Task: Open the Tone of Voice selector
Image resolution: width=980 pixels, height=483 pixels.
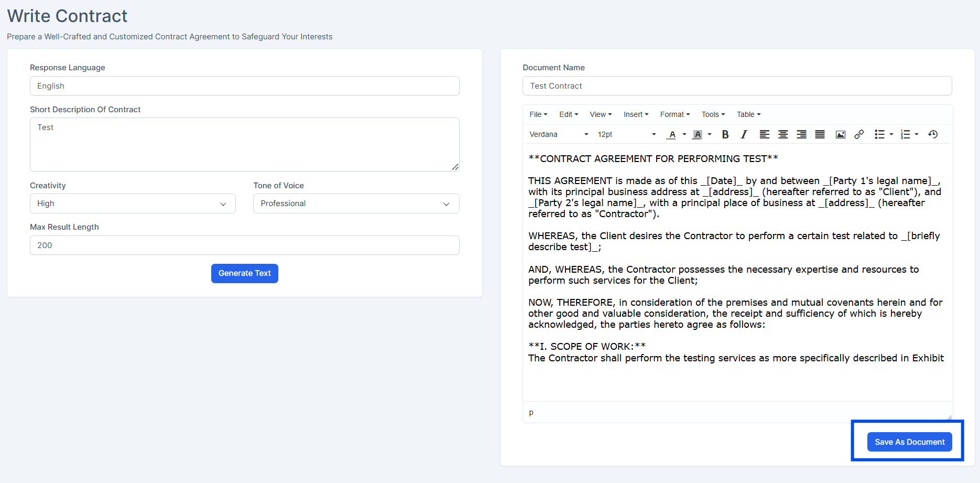Action: tap(356, 203)
